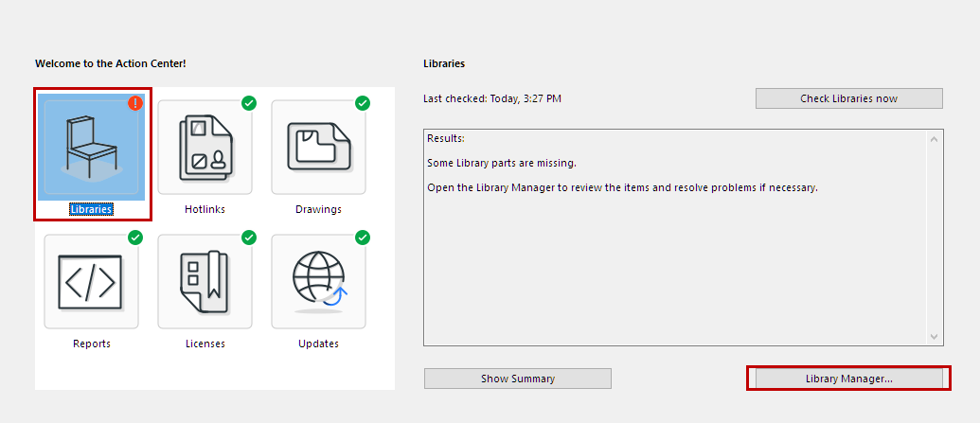Open the Reports code-bracket icon

coord(91,281)
